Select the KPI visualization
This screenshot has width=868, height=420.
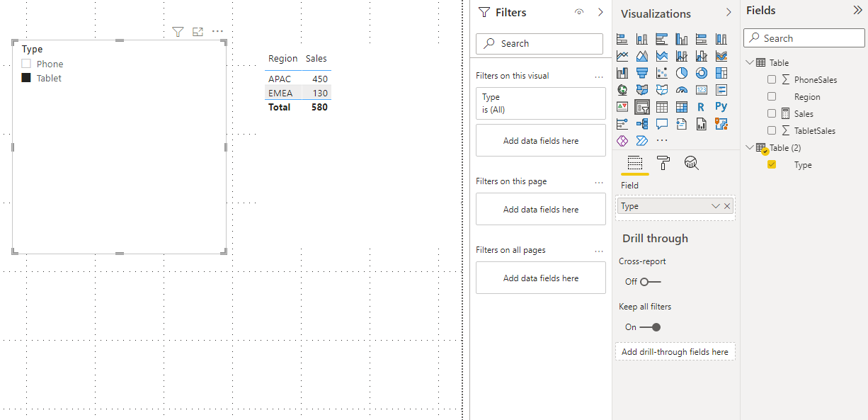622,107
